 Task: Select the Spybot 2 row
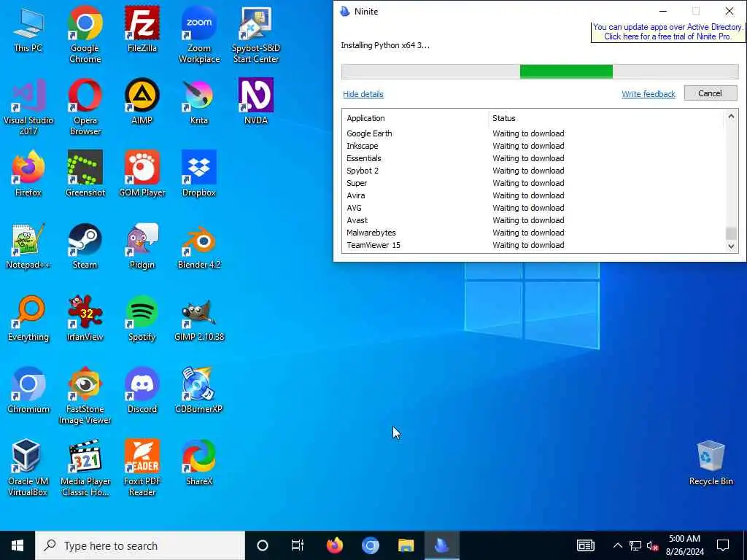(x=533, y=171)
